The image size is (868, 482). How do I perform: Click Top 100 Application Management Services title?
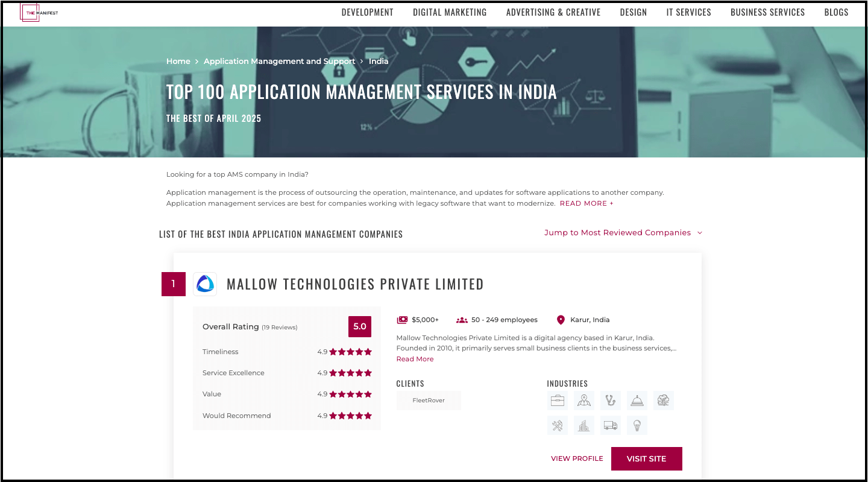[x=362, y=92]
